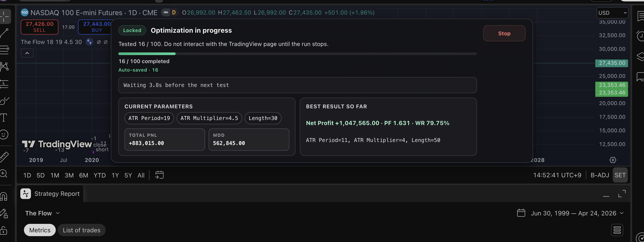
Task: Click the TOTAL PNL +883,015.00 card
Action: (x=165, y=140)
